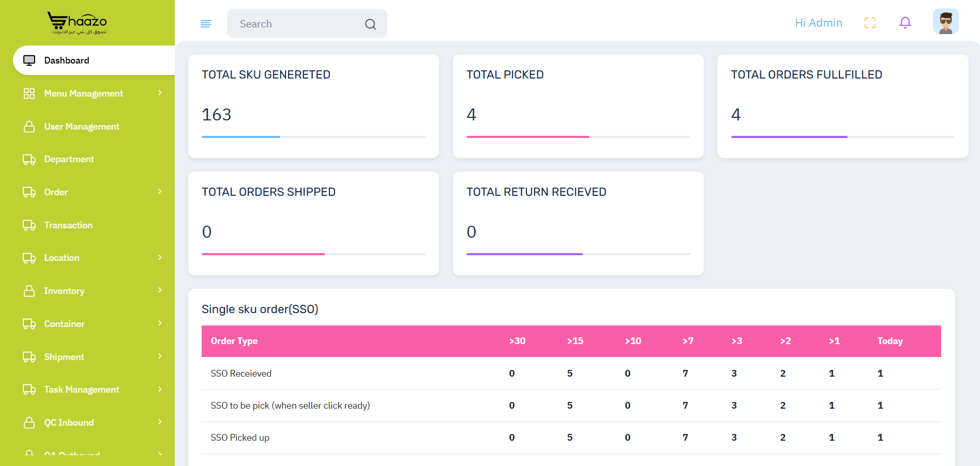The height and width of the screenshot is (466, 980).
Task: Expand the Location submenu chevron
Action: (160, 257)
